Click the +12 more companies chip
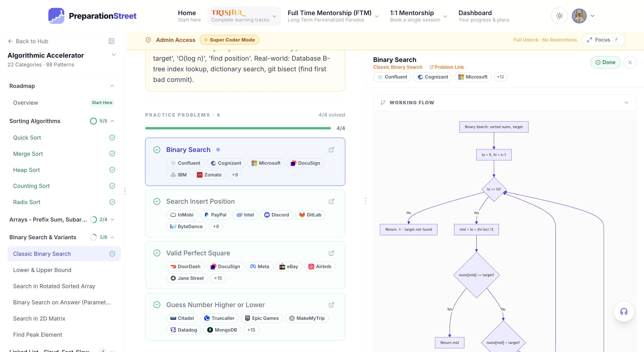Image resolution: width=644 pixels, height=352 pixels. click(x=500, y=77)
